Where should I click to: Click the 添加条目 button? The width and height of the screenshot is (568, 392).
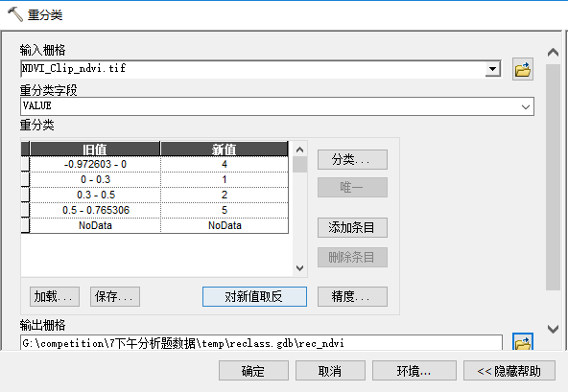352,227
